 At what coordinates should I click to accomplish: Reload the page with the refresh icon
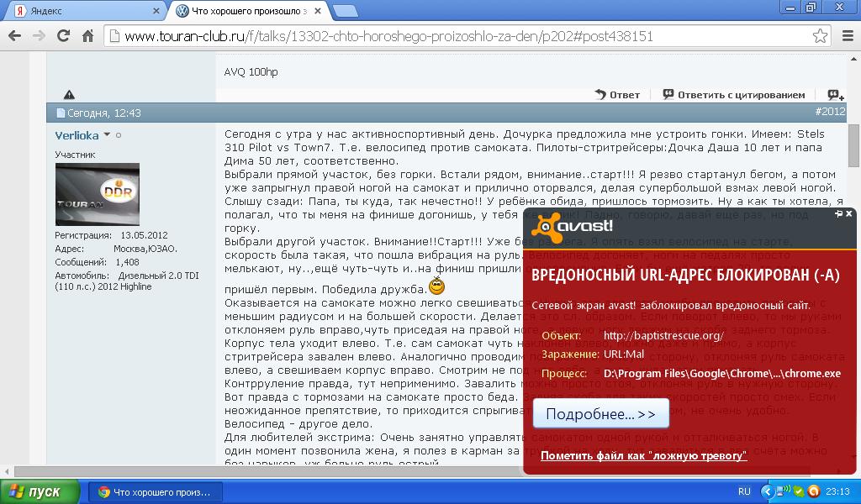[x=64, y=36]
